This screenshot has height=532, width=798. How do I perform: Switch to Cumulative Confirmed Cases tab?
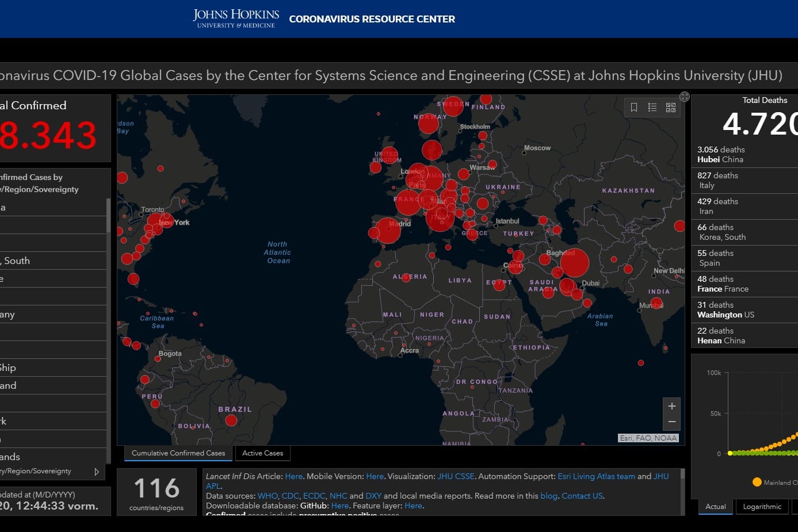pyautogui.click(x=178, y=453)
